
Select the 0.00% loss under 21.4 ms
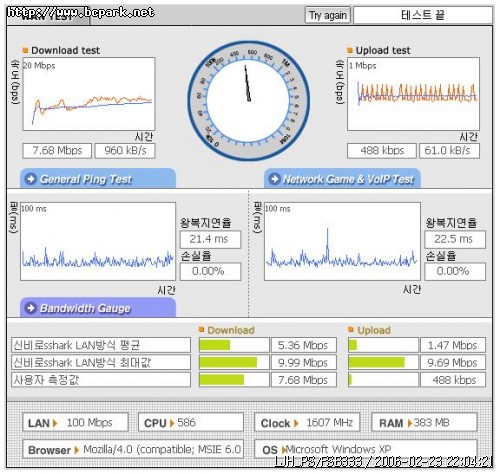point(210,271)
